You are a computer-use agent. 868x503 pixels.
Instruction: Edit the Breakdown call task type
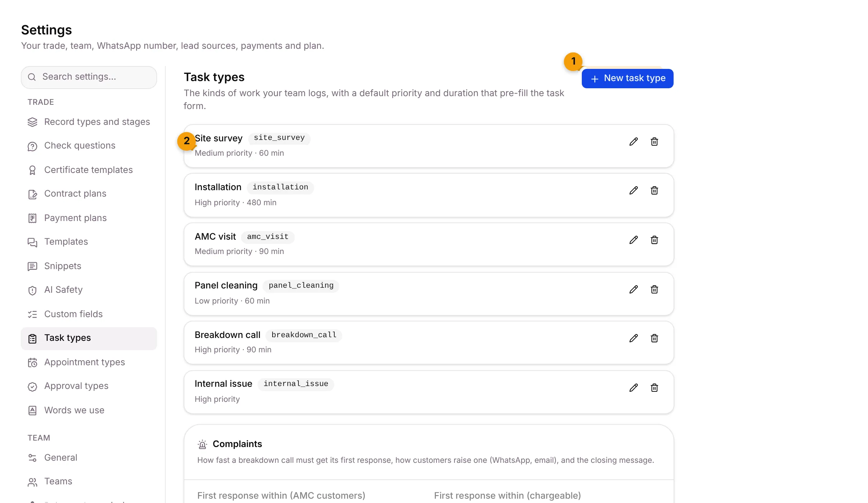click(x=633, y=338)
